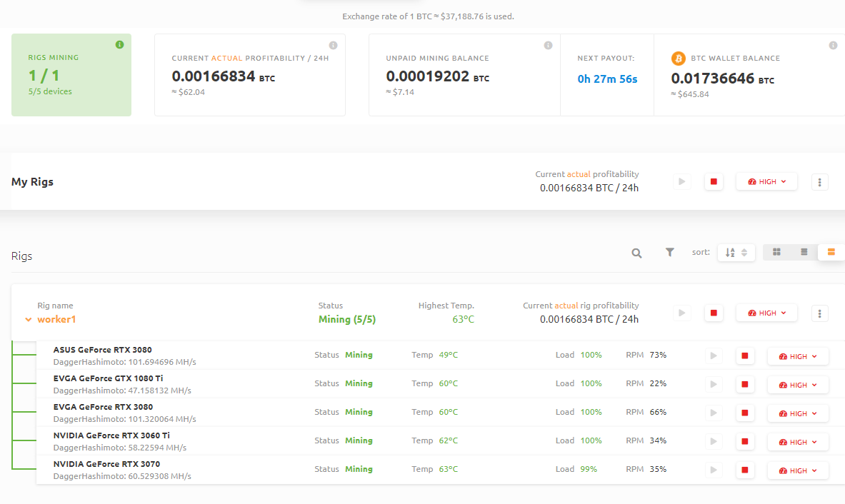This screenshot has height=504, width=845.
Task: Collapse the worker1 rig device list
Action: pyautogui.click(x=29, y=320)
